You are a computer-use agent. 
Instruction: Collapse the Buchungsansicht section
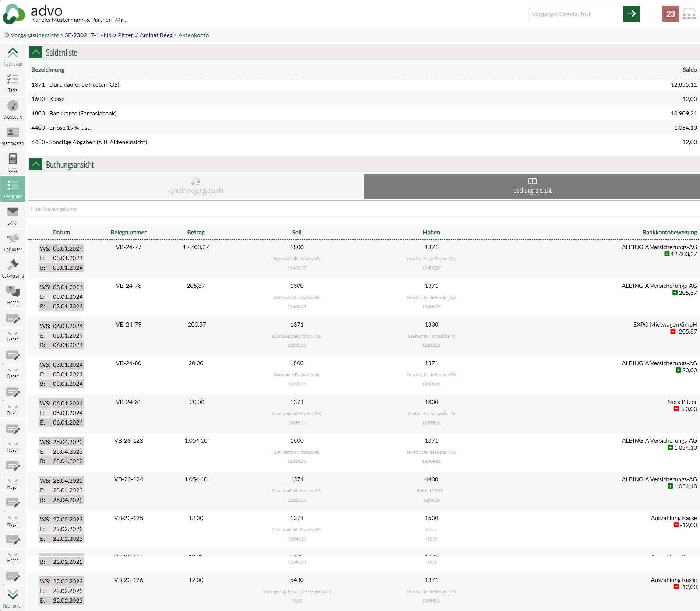36,164
